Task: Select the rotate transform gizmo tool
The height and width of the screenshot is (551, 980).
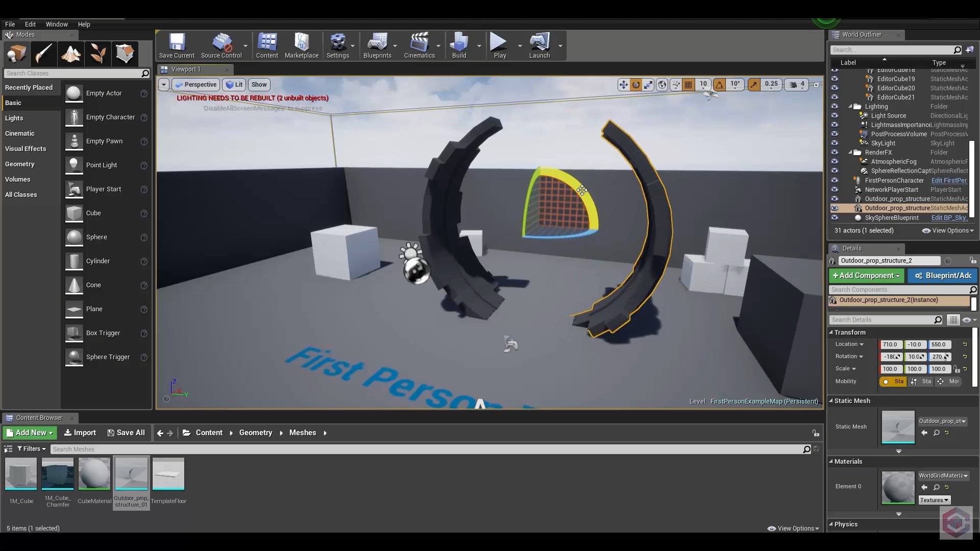Action: [x=636, y=85]
